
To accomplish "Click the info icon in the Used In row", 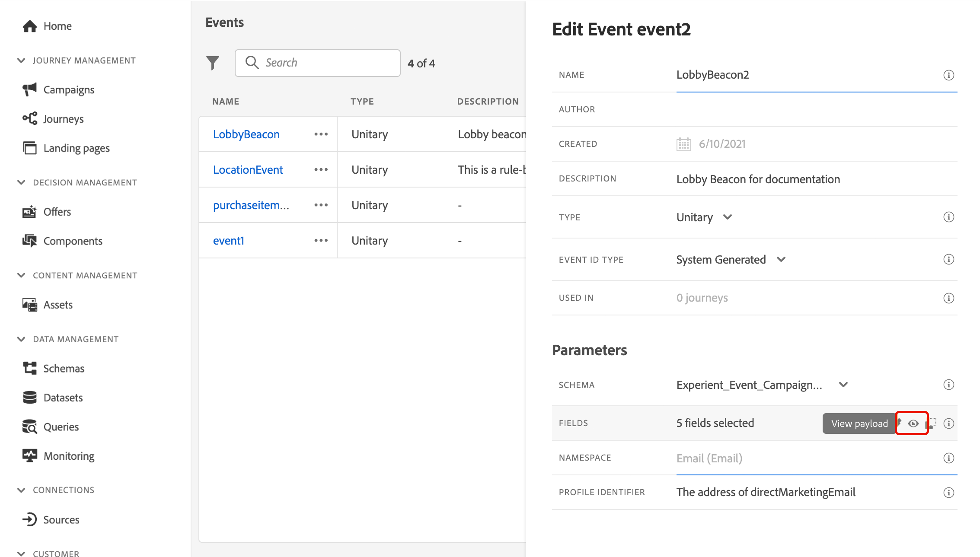I will coord(948,298).
